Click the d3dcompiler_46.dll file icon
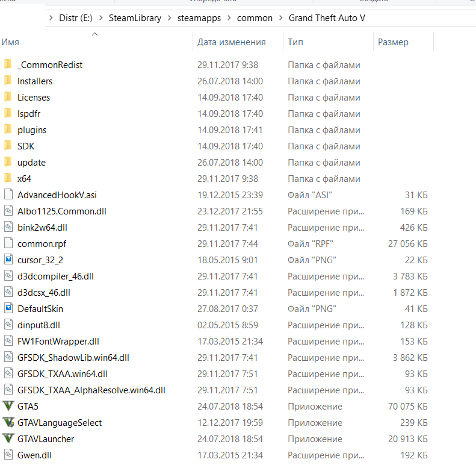The height and width of the screenshot is (465, 476). pyautogui.click(x=8, y=276)
